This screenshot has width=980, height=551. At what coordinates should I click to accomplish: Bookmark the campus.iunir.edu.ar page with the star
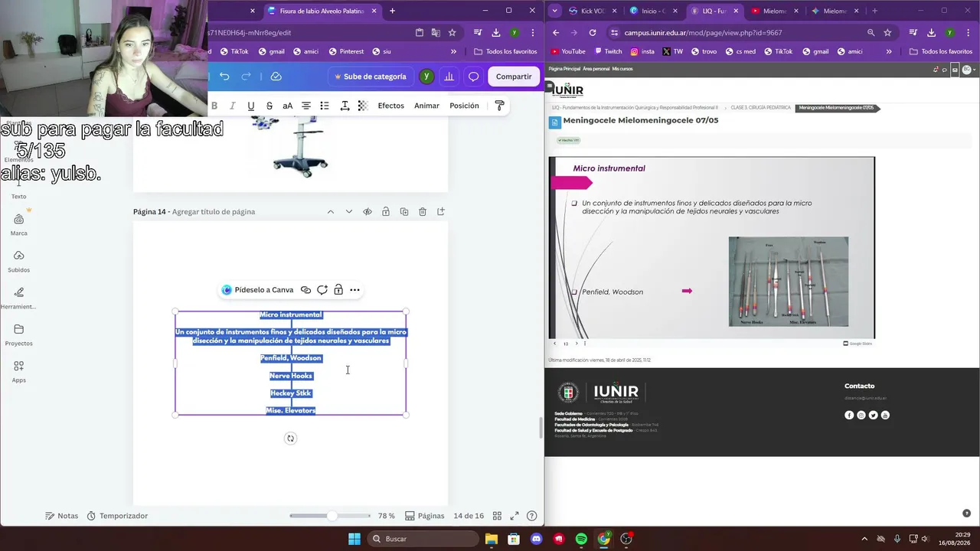887,33
